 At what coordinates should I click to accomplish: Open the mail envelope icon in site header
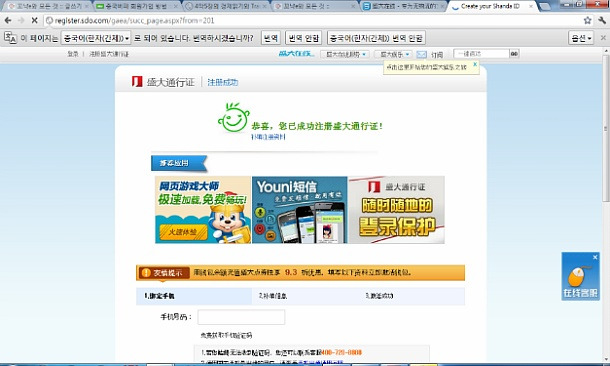pyautogui.click(x=422, y=54)
